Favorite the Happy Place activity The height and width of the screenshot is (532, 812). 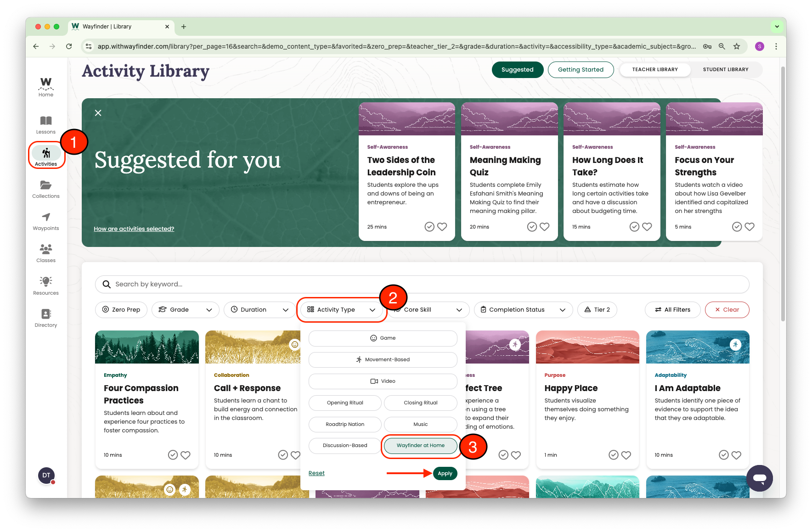[626, 455]
